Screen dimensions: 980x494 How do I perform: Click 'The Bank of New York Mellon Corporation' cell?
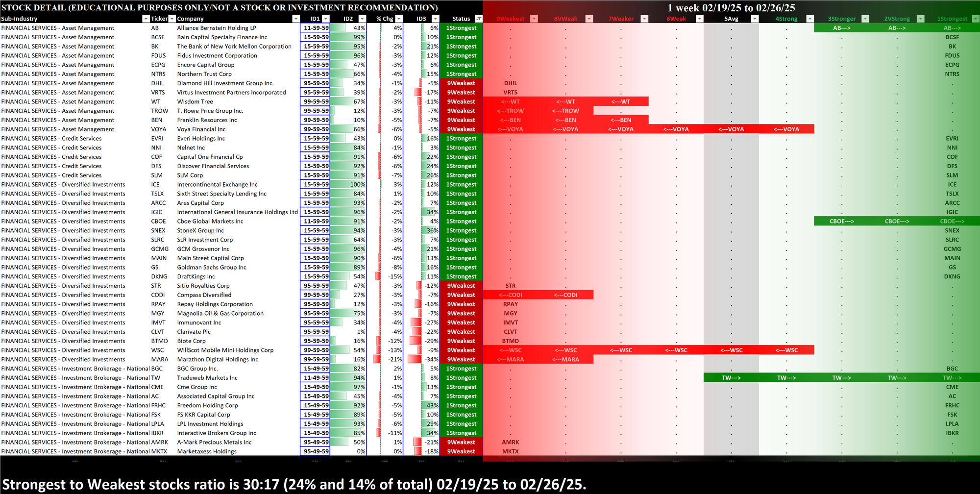tap(238, 47)
